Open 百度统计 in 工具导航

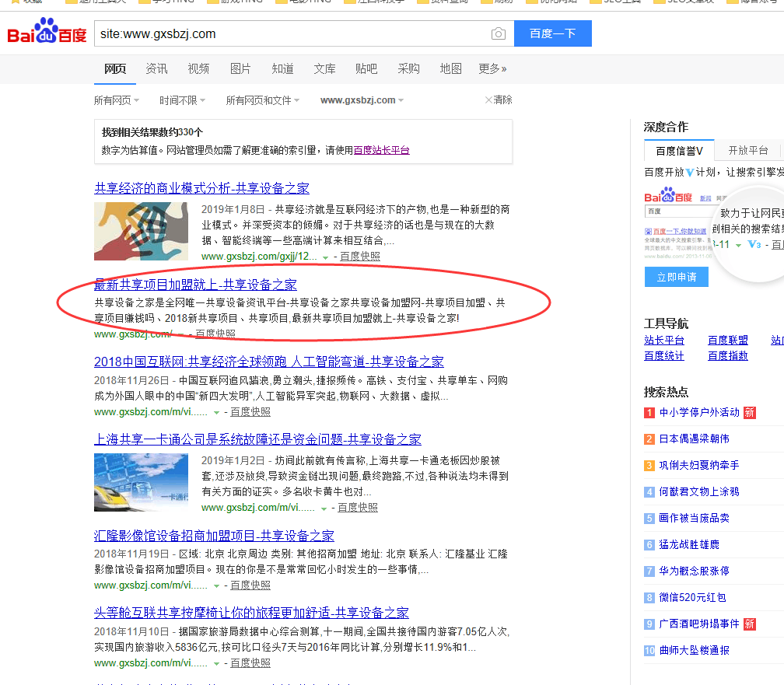664,356
